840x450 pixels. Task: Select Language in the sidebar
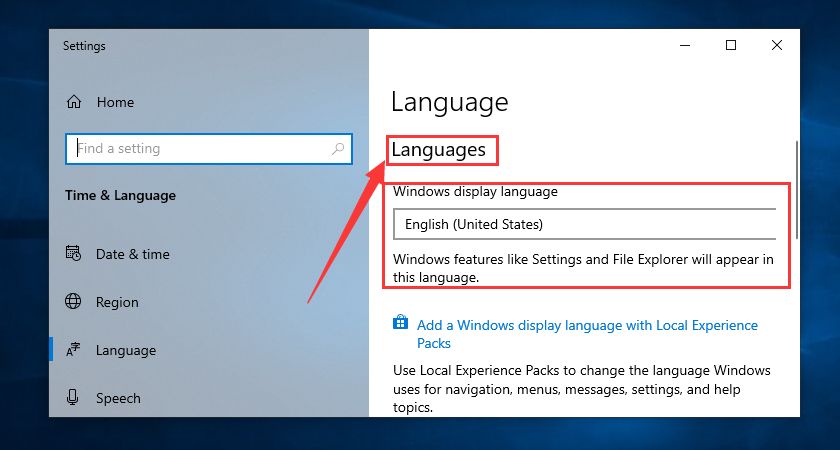click(126, 350)
